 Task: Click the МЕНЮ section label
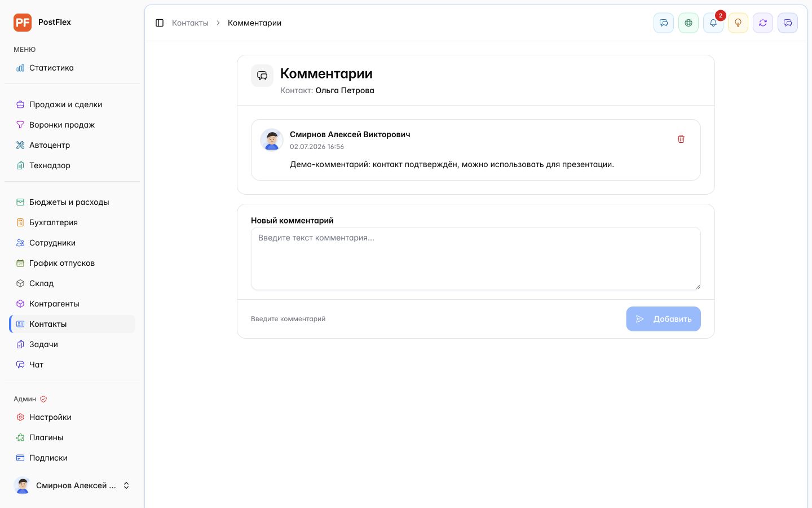(x=25, y=50)
